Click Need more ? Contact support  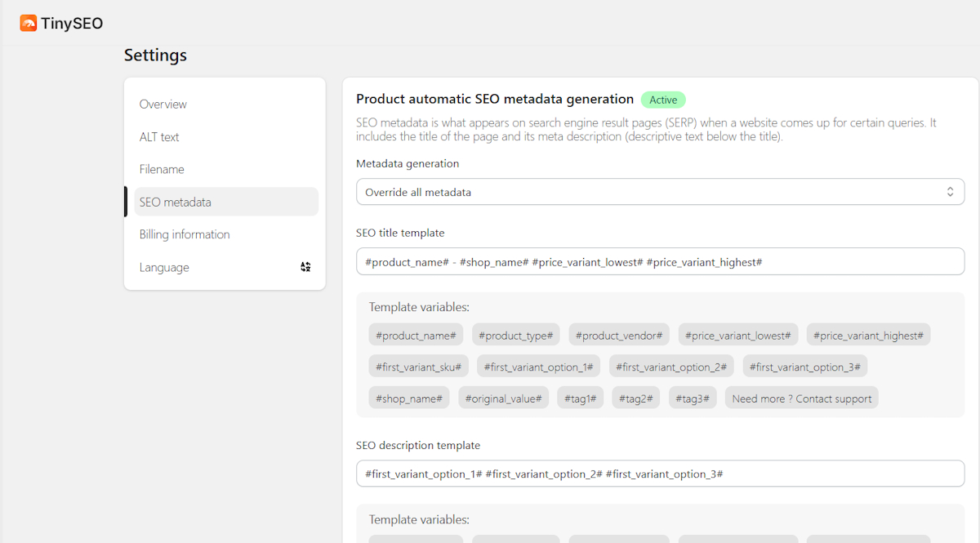click(801, 398)
